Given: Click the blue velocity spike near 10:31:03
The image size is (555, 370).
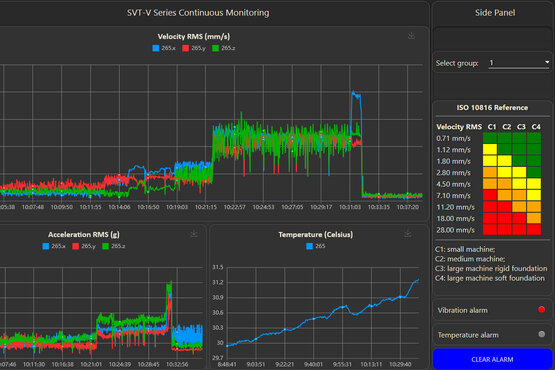Looking at the screenshot, I should (356, 95).
